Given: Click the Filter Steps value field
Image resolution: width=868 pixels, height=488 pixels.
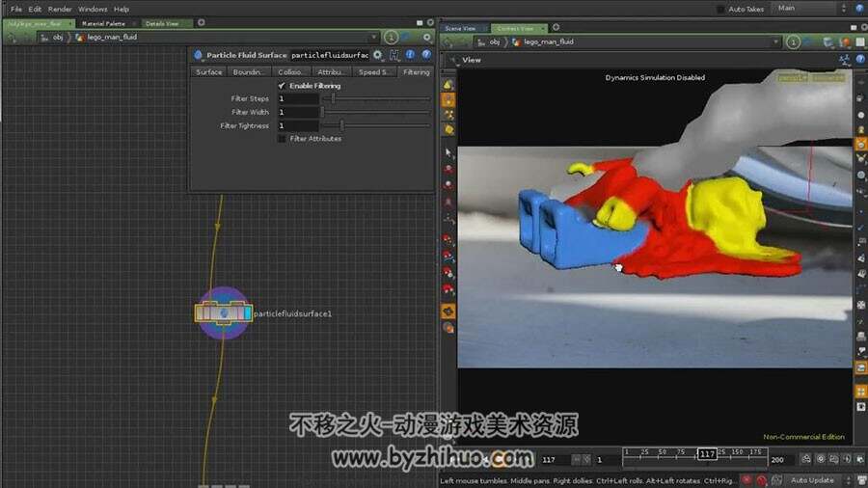Looking at the screenshot, I should pos(298,98).
